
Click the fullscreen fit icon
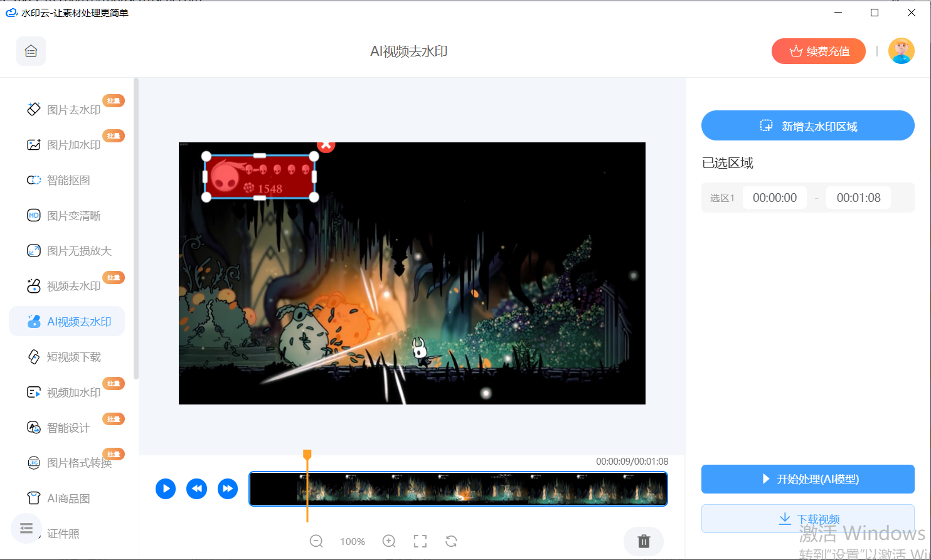(420, 541)
